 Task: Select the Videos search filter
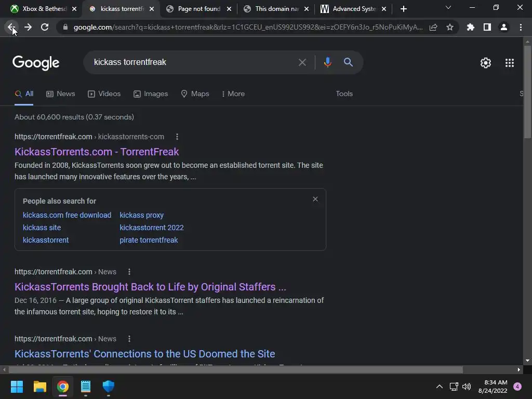[x=104, y=94]
